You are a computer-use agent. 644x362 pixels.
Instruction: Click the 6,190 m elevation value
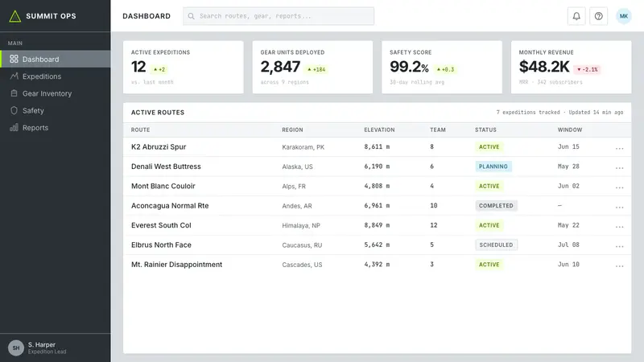tap(377, 167)
